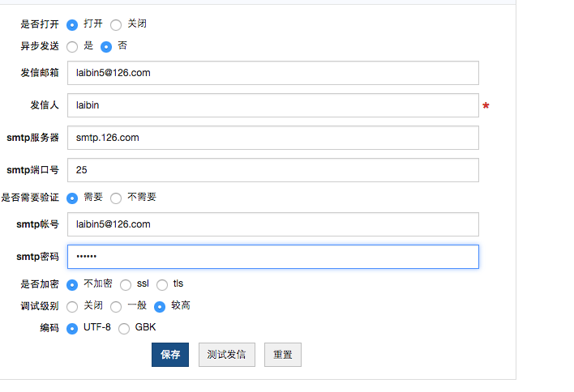574x392 pixels.
Task: Choose tls encryption option
Action: pos(162,285)
